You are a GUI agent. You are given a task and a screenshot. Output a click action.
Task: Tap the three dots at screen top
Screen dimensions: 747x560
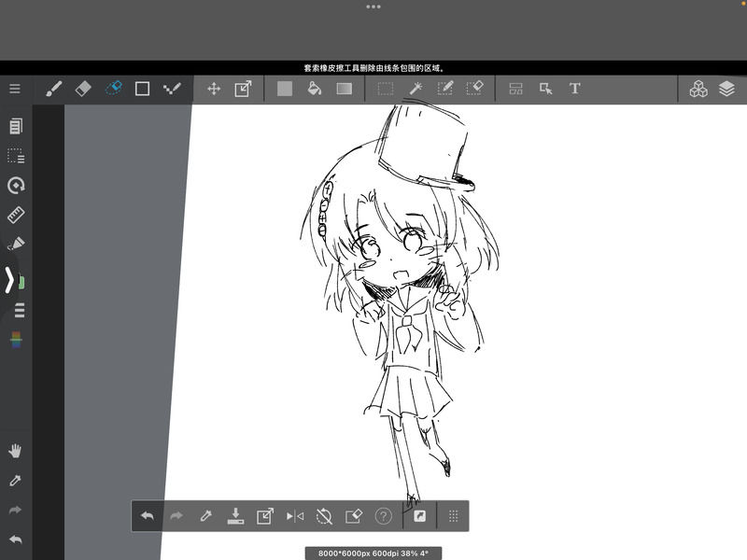coord(373,7)
